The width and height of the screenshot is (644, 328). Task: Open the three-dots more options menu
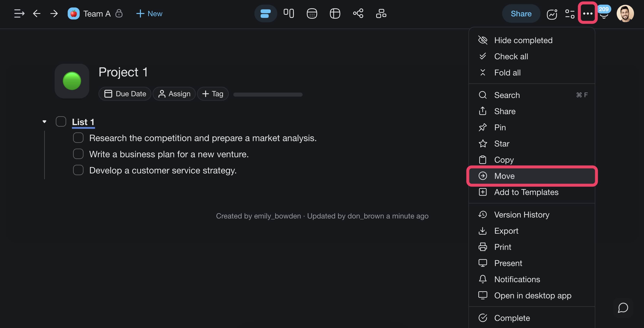[x=587, y=13]
